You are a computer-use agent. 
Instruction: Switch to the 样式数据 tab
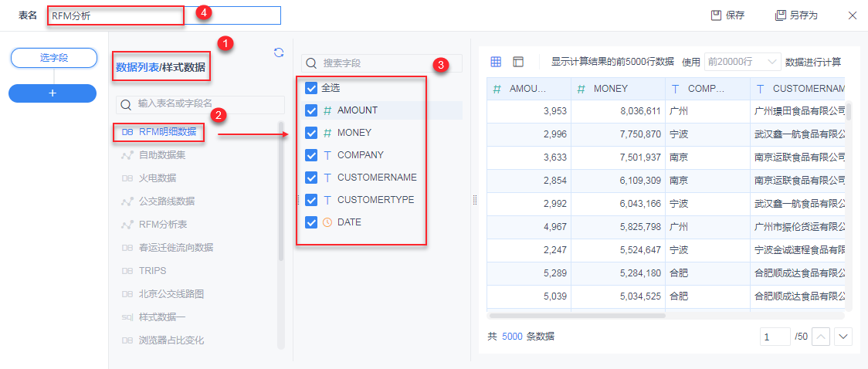(184, 67)
